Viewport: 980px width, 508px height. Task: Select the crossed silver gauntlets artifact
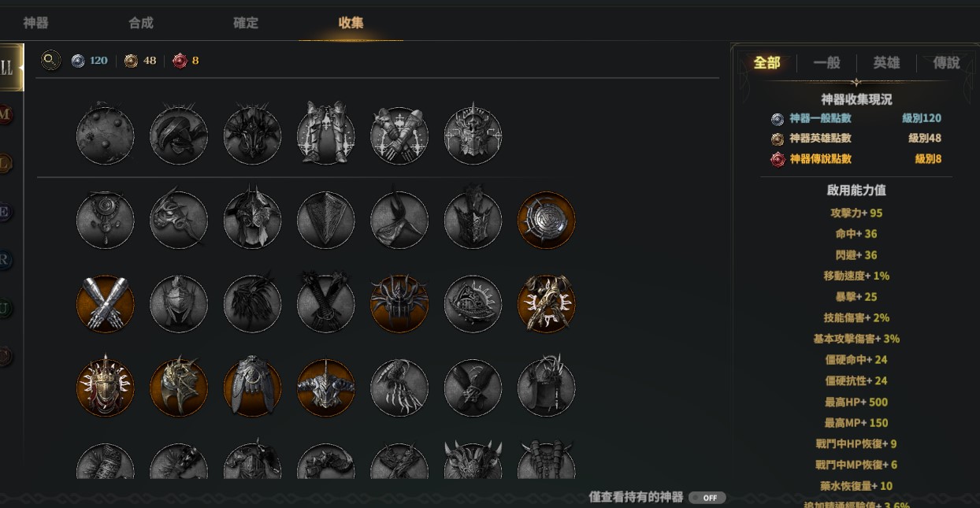pos(106,304)
